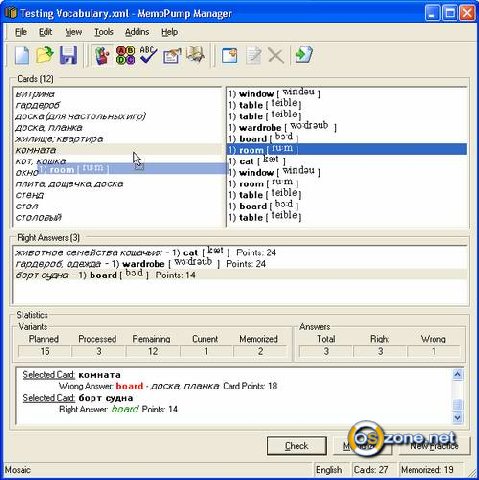Image resolution: width=479 pixels, height=480 pixels.
Task: Click the Right Answer board log line
Action: 118,409
